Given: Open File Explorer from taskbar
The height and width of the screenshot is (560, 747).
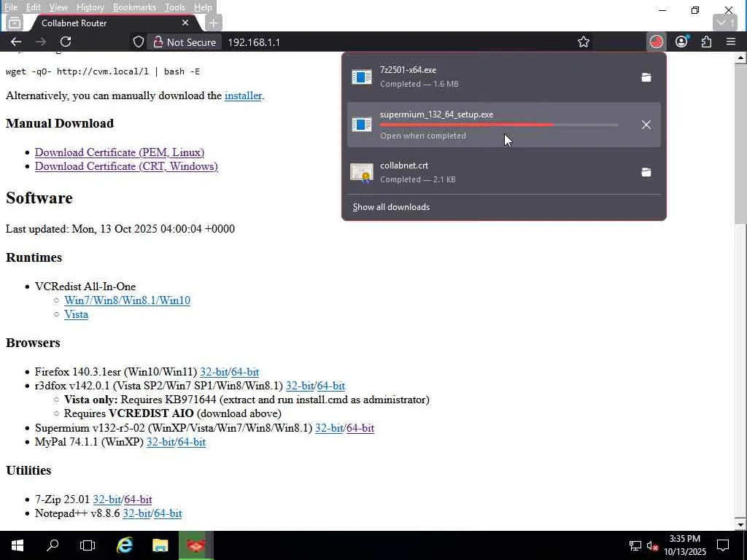Looking at the screenshot, I should pos(160,545).
